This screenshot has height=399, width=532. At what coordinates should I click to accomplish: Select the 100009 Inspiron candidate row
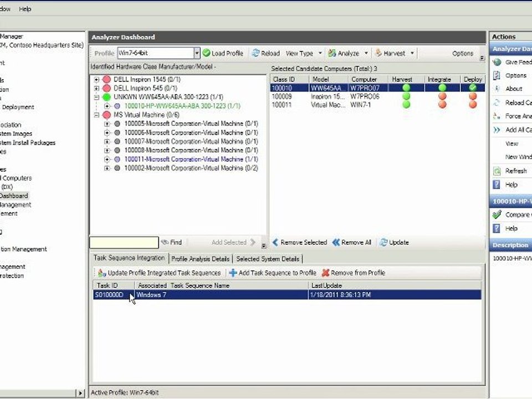pos(377,96)
